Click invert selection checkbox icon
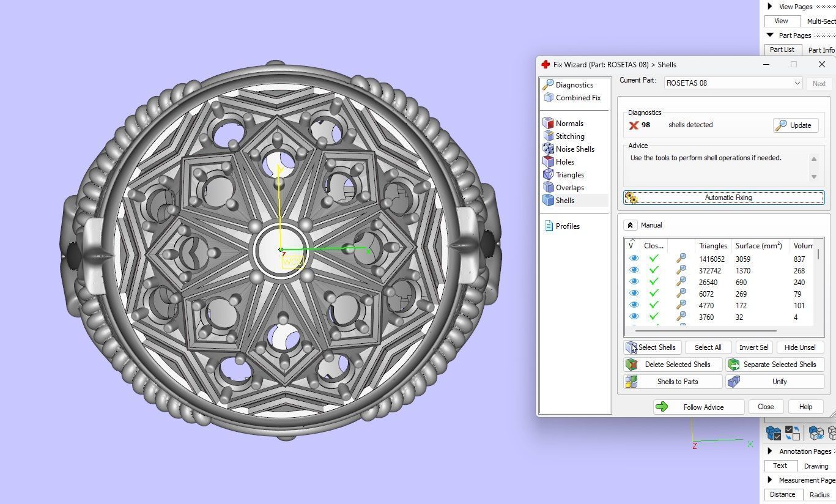The height and width of the screenshot is (504, 836). click(x=793, y=433)
